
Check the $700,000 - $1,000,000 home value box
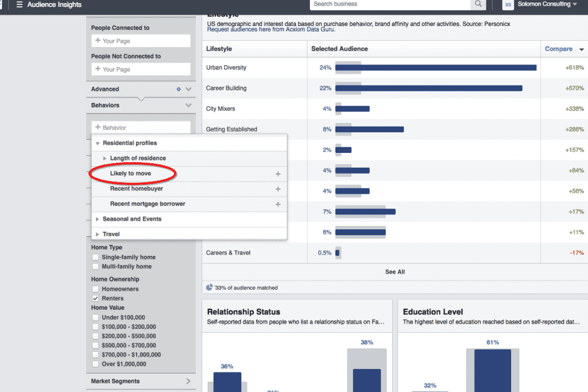(95, 355)
